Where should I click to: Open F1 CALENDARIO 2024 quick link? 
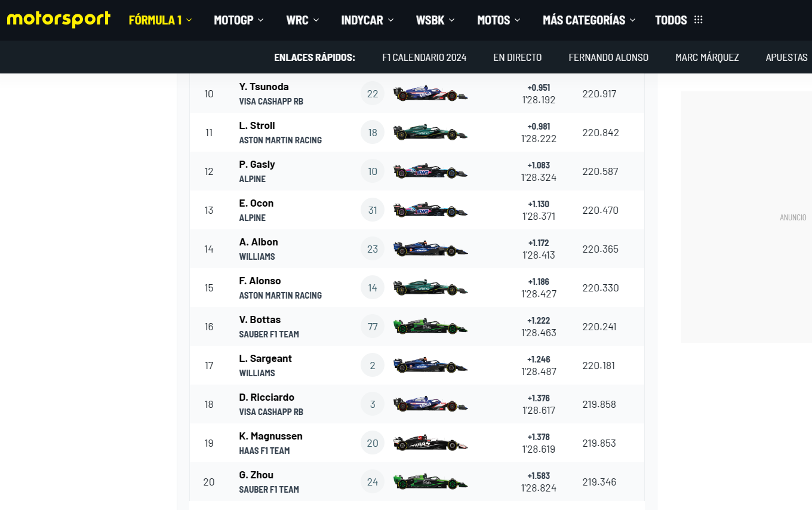click(x=425, y=57)
